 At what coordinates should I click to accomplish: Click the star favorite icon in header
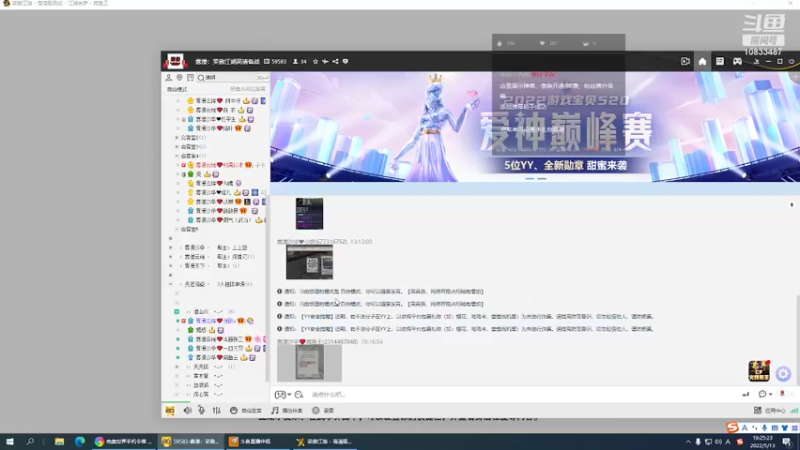pyautogui.click(x=315, y=61)
